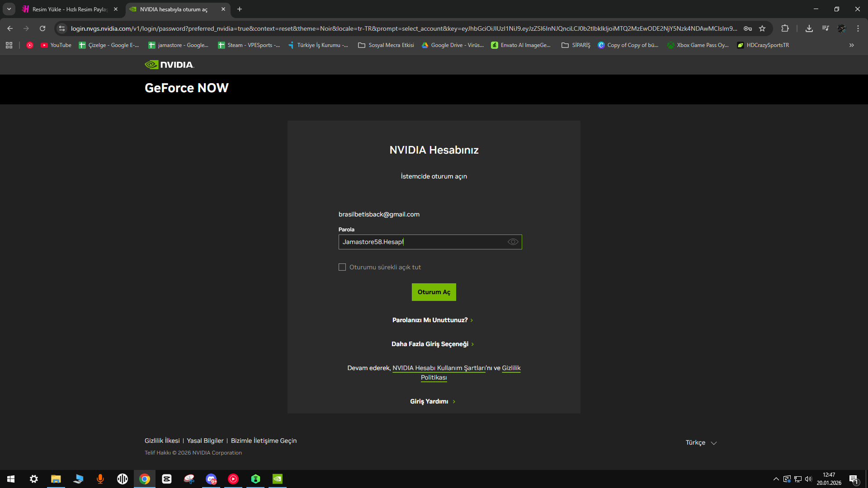Open 'Daha Fazla Giriş Seçeneği' link

(433, 344)
